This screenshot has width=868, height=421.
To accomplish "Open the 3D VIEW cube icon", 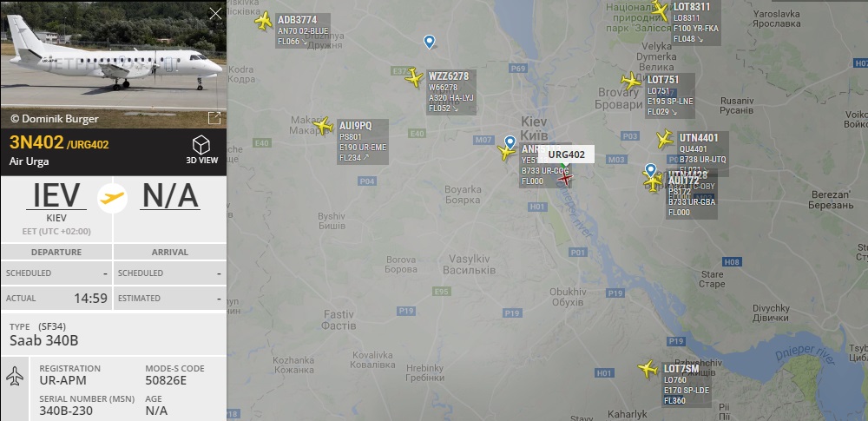I will point(201,145).
